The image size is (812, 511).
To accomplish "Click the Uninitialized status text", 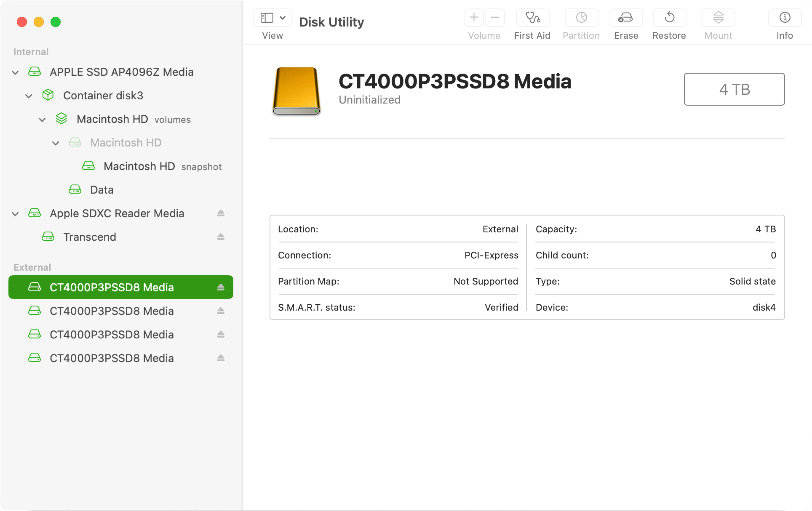I will click(x=369, y=100).
